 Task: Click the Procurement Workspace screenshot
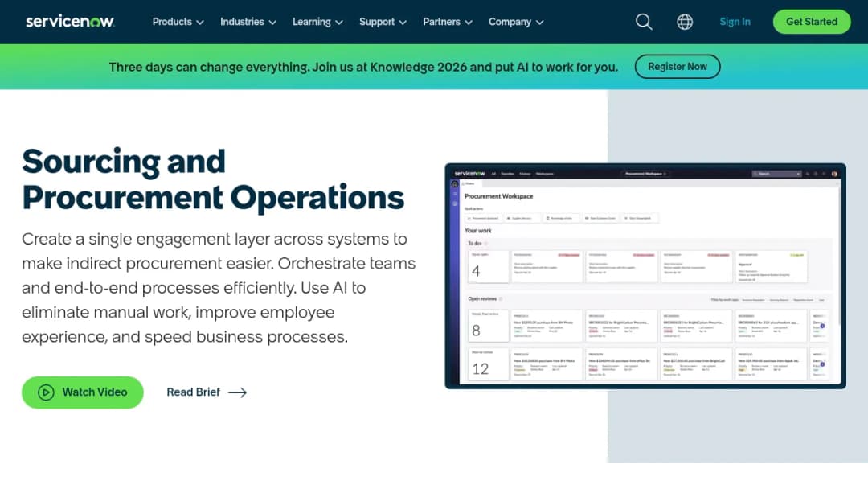click(x=645, y=276)
